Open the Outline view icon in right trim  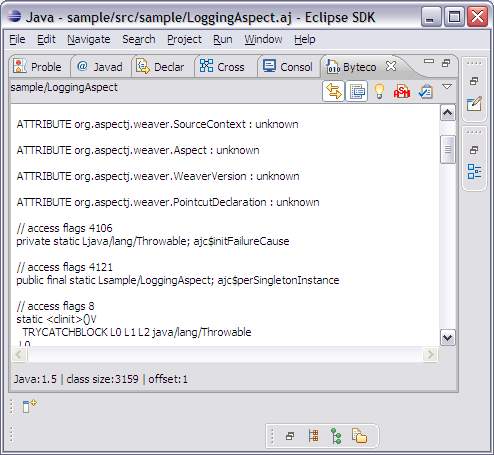coord(474,171)
